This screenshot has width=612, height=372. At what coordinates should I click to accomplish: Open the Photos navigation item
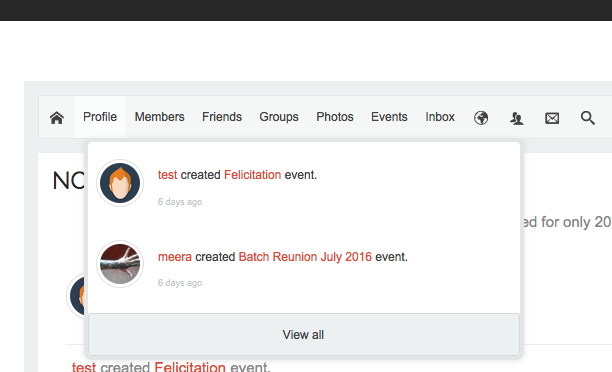334,117
